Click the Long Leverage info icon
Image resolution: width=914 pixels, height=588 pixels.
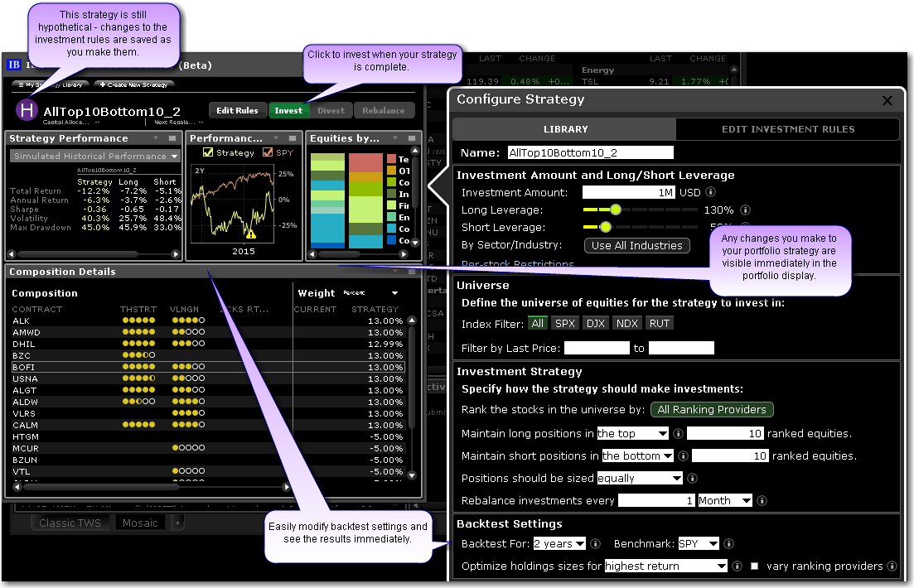pyautogui.click(x=744, y=210)
